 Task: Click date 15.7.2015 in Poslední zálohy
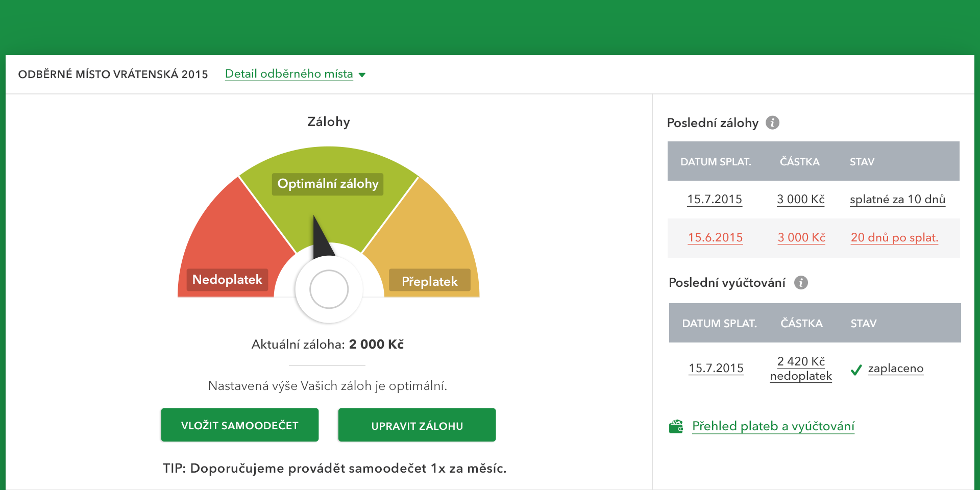point(715,199)
